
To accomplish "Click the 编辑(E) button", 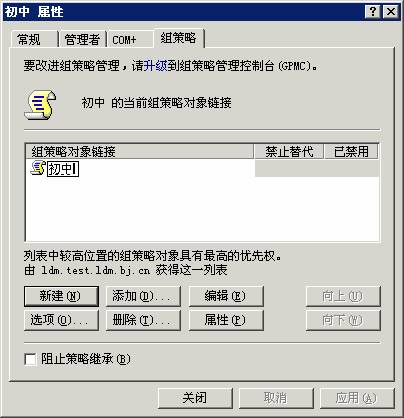I will coord(226,296).
